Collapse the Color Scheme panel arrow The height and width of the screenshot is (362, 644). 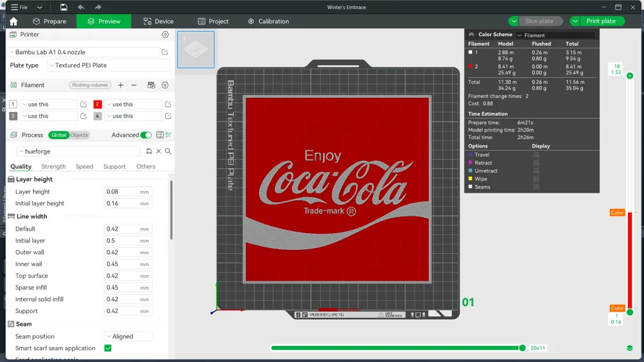point(471,35)
